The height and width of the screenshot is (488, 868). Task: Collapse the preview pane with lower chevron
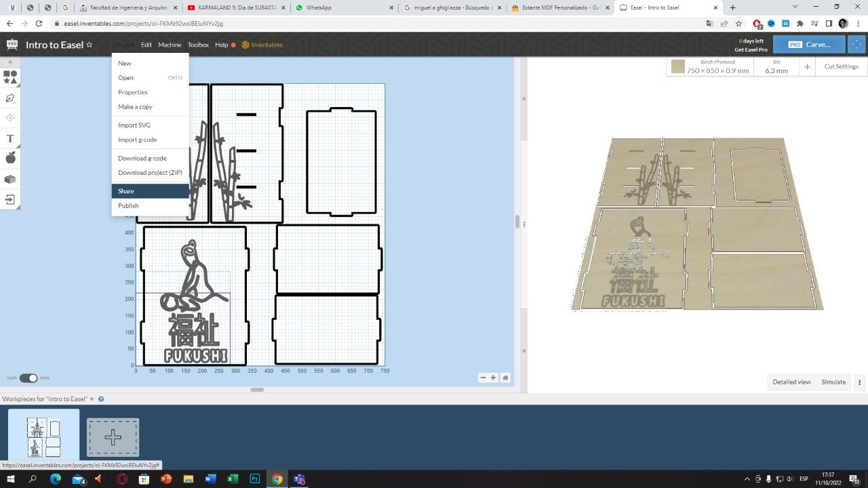(524, 350)
